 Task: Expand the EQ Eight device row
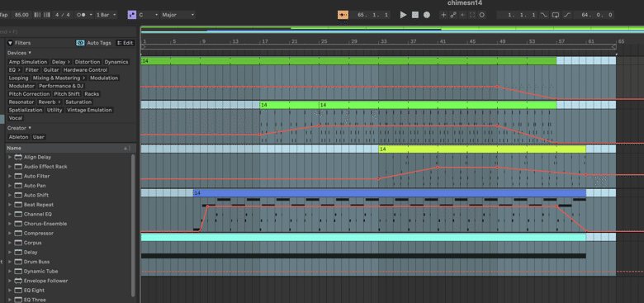click(10, 291)
